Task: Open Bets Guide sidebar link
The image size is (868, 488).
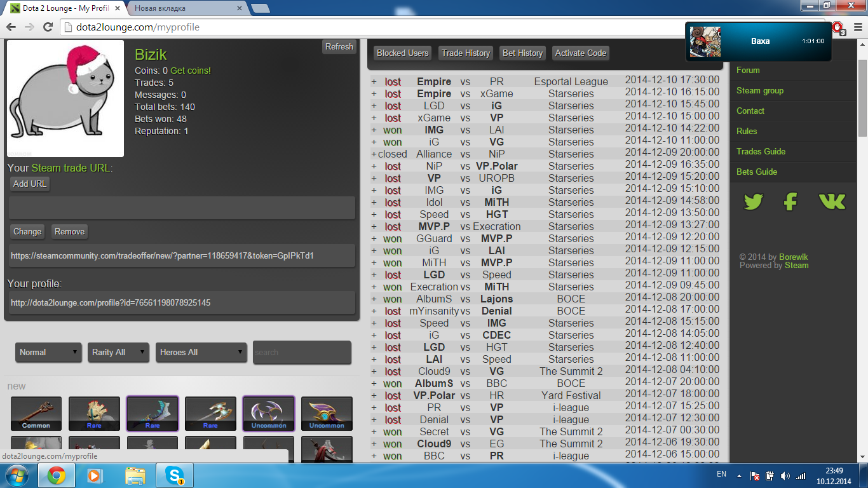Action: click(757, 172)
